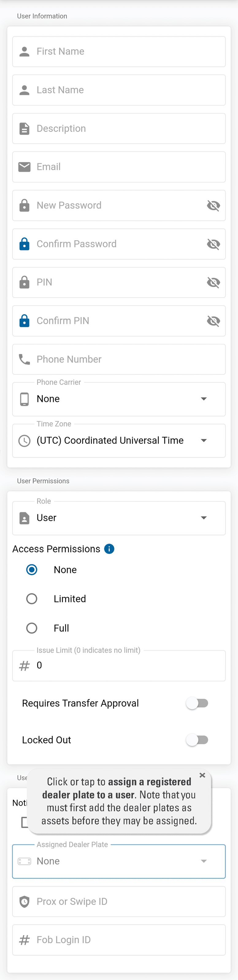Click the phone handset icon
Image resolution: width=238 pixels, height=980 pixels.
[24, 359]
